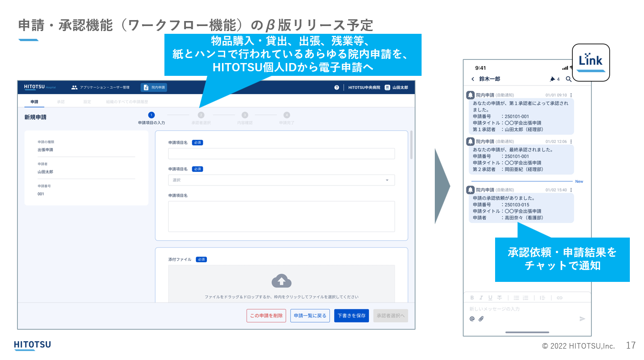This screenshot has height=360, width=644.
Task: Click the chat title 鈴木一郎
Action: [490, 79]
